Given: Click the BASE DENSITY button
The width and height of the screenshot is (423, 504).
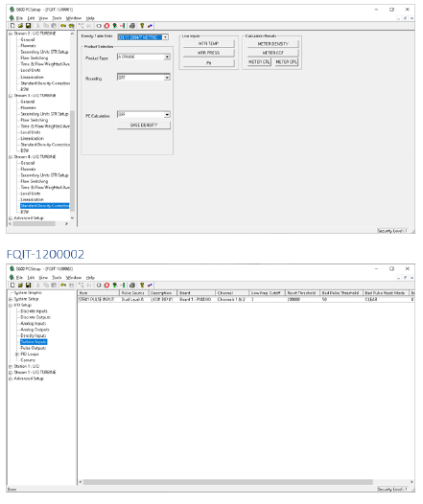Looking at the screenshot, I should (x=144, y=125).
